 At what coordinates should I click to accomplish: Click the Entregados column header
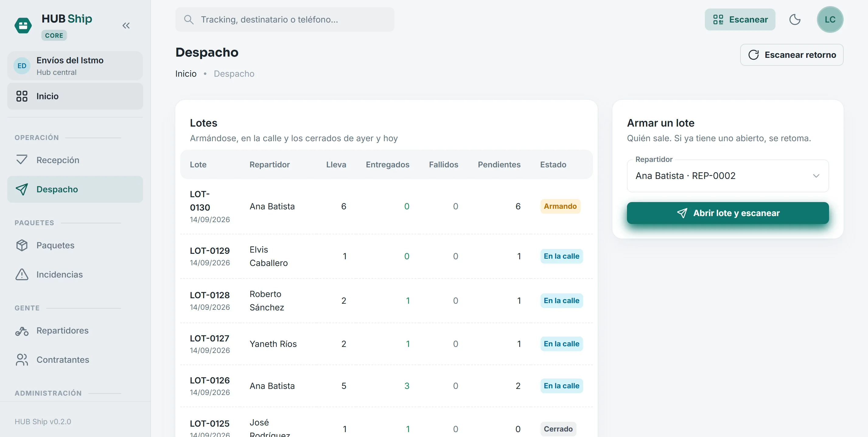pos(387,165)
